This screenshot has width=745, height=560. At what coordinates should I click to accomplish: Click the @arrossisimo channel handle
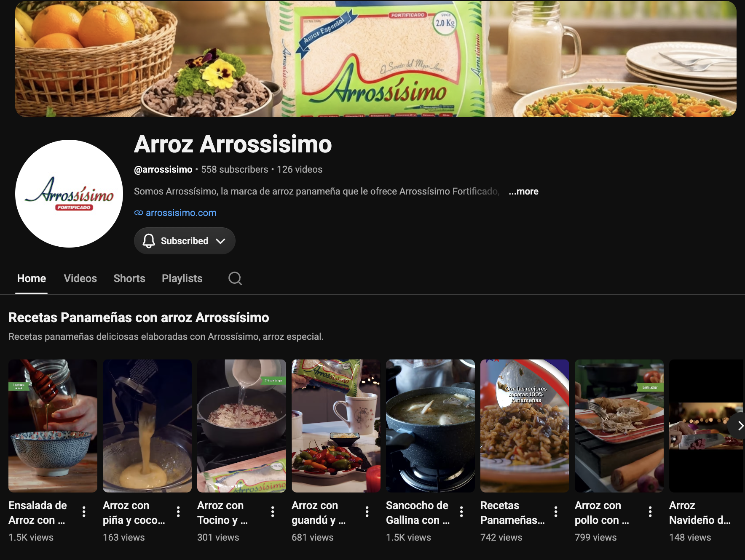tap(163, 169)
